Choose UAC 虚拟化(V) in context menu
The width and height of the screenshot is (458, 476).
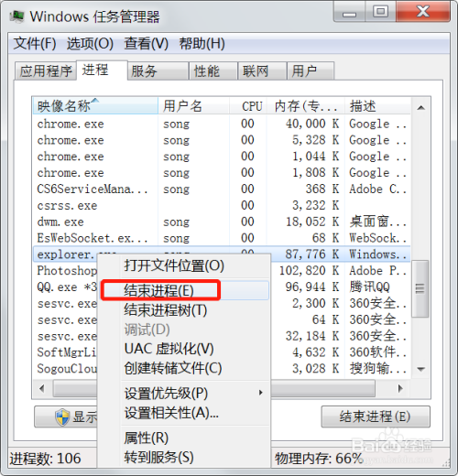184,349
